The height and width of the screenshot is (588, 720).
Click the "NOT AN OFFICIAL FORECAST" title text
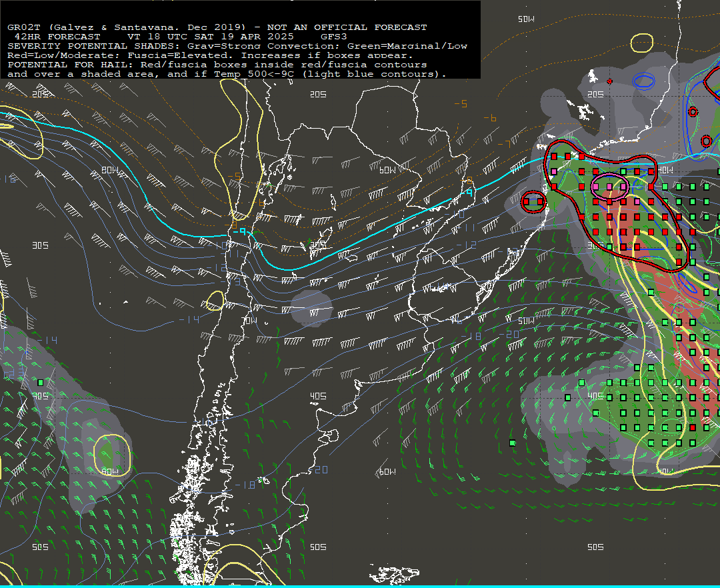click(347, 27)
